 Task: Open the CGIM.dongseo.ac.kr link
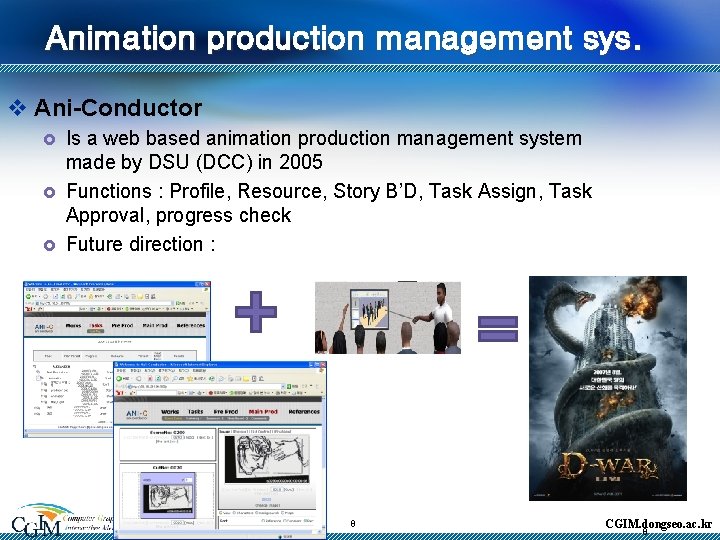coord(658,523)
